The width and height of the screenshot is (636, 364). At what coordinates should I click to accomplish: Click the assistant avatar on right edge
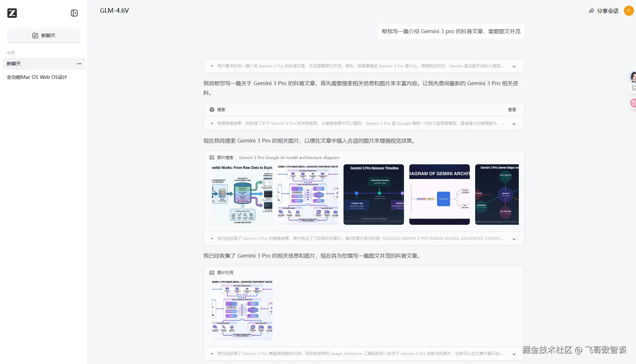tap(633, 77)
